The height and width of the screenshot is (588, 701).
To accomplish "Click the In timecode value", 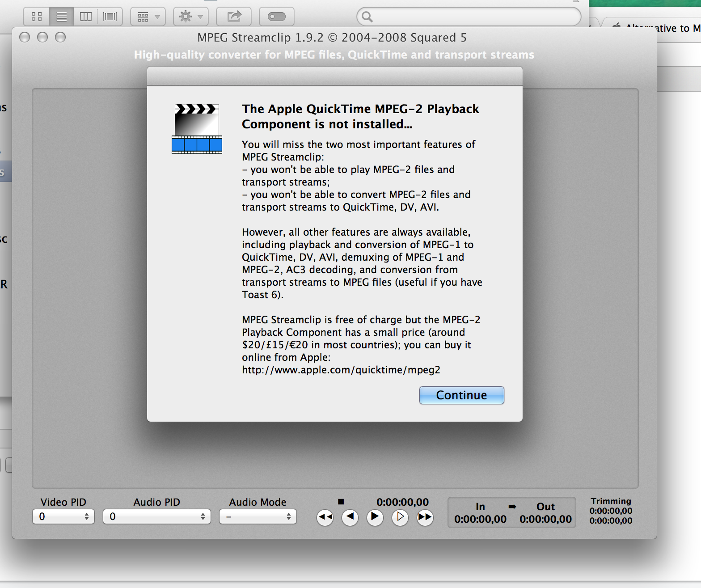I will pyautogui.click(x=480, y=519).
